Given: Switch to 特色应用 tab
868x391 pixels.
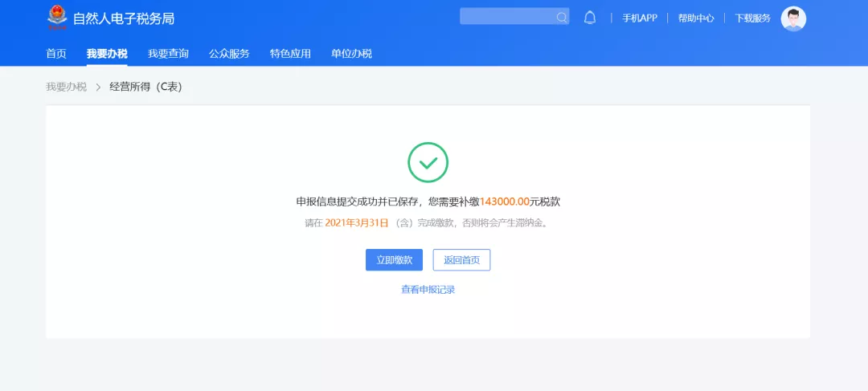Looking at the screenshot, I should click(x=290, y=54).
